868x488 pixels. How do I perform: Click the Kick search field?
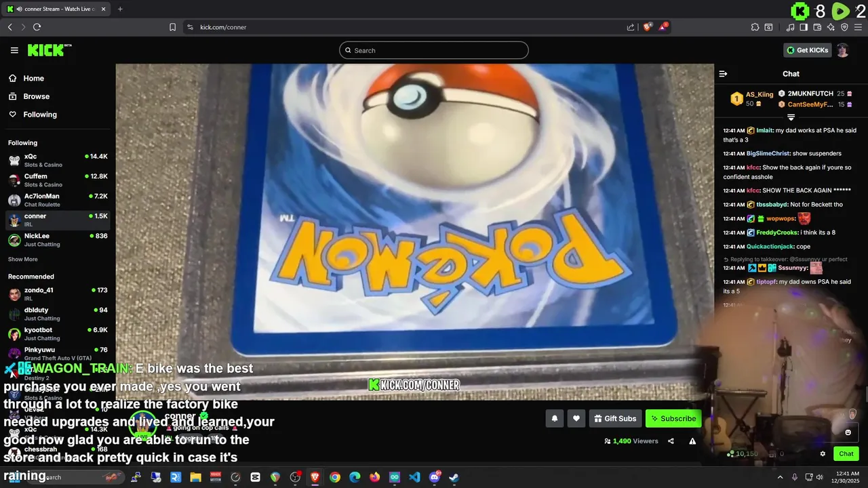(x=434, y=50)
